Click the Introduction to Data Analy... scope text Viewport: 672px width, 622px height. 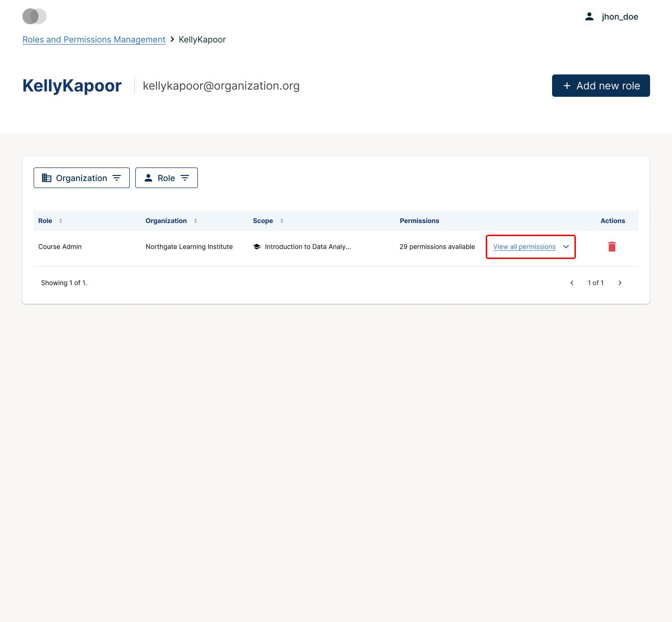tap(308, 247)
